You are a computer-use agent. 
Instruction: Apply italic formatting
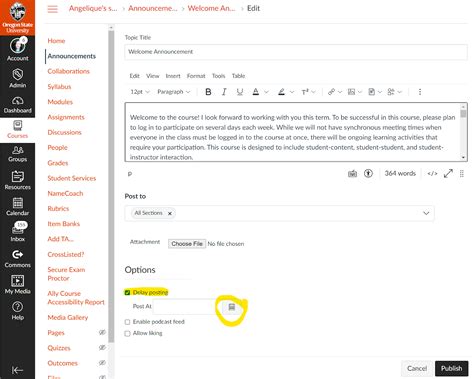point(224,92)
